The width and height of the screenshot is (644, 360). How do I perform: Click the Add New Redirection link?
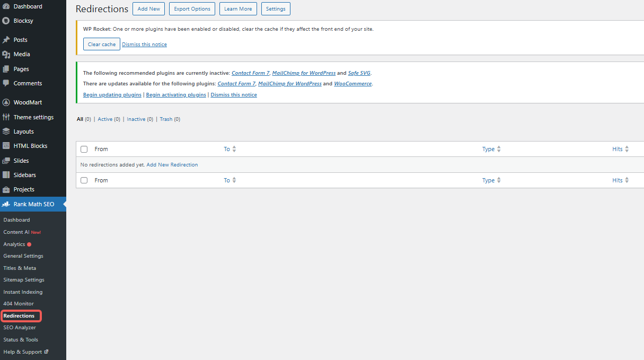[x=172, y=165]
